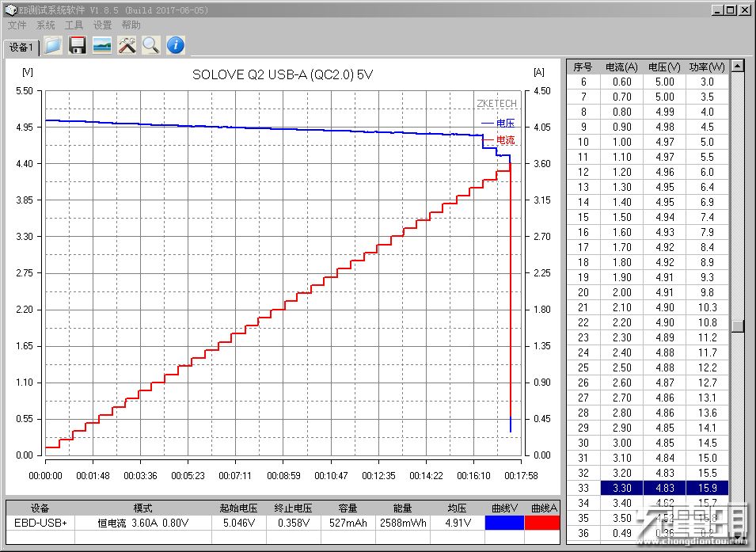Viewport: 756px width, 552px height.
Task: Click the 0.358V ending voltage cell
Action: pyautogui.click(x=293, y=523)
